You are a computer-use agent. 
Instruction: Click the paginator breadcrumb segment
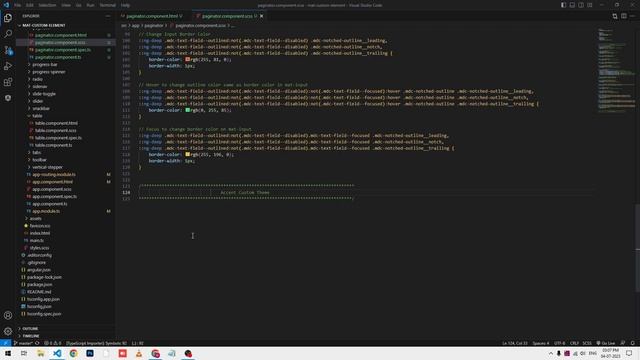[153, 25]
